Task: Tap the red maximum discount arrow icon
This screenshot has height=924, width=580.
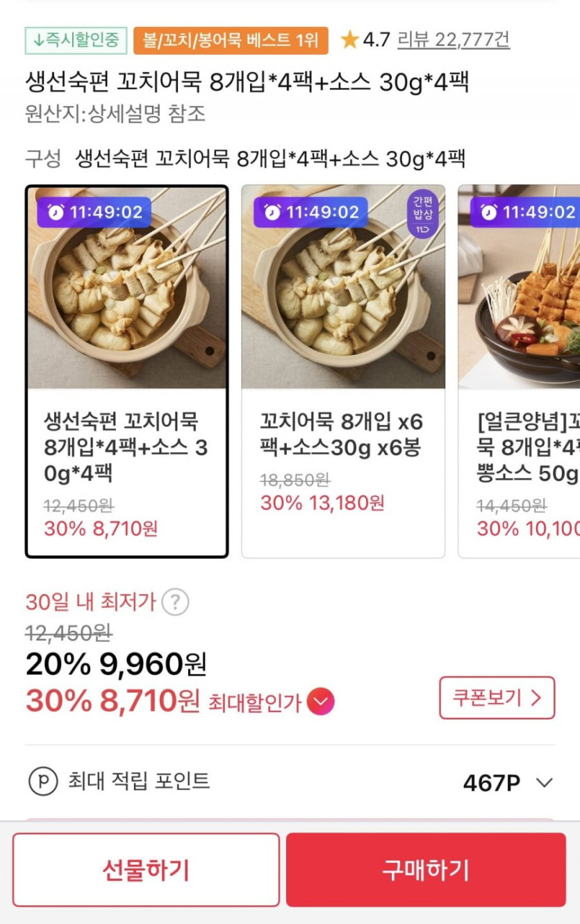Action: tap(320, 702)
